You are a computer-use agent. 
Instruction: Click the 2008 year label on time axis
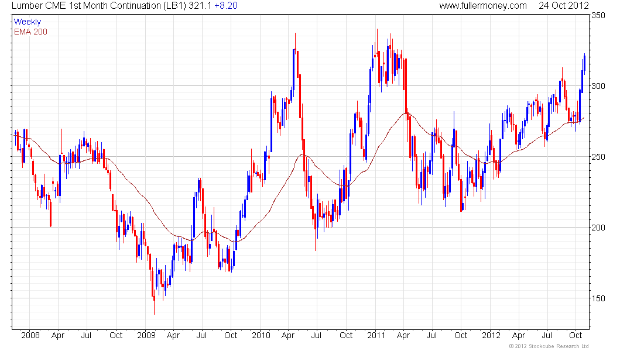point(30,335)
